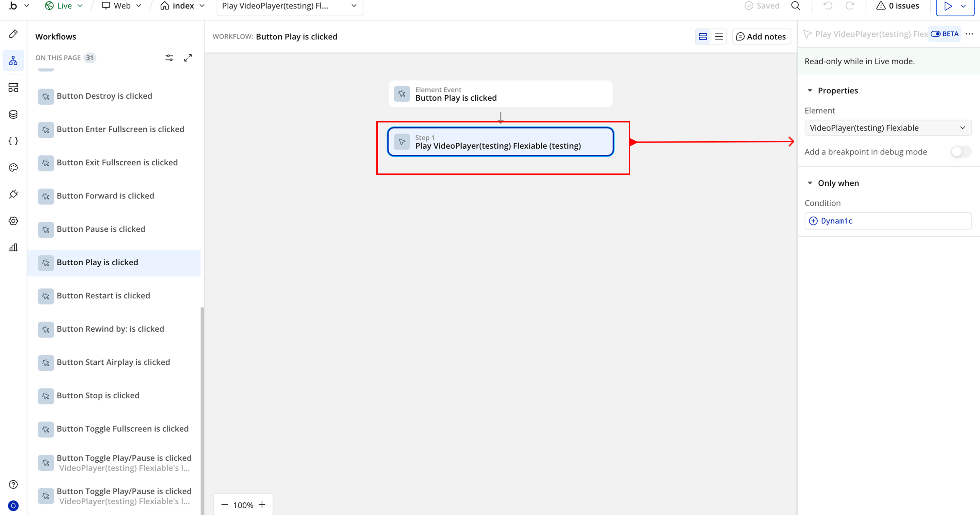Viewport: 980px width, 515px height.
Task: Open the Settings gear icon in sidebar
Action: point(13,221)
